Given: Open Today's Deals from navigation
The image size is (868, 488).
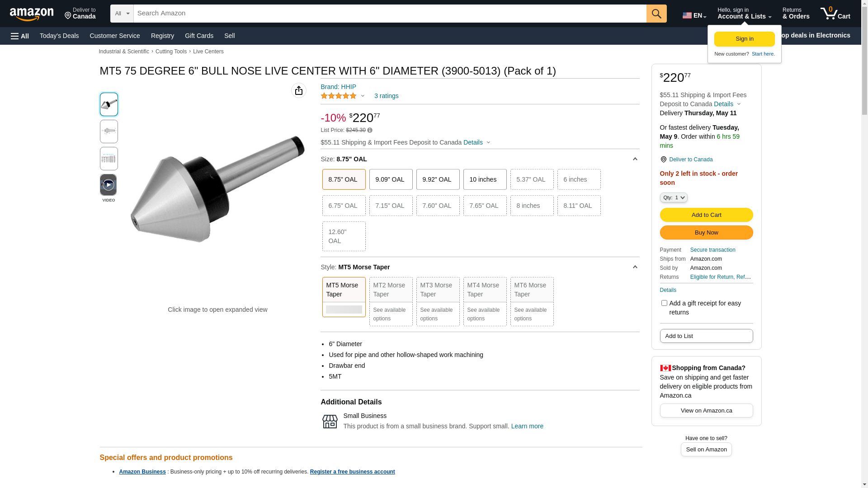Looking at the screenshot, I should 59,36.
